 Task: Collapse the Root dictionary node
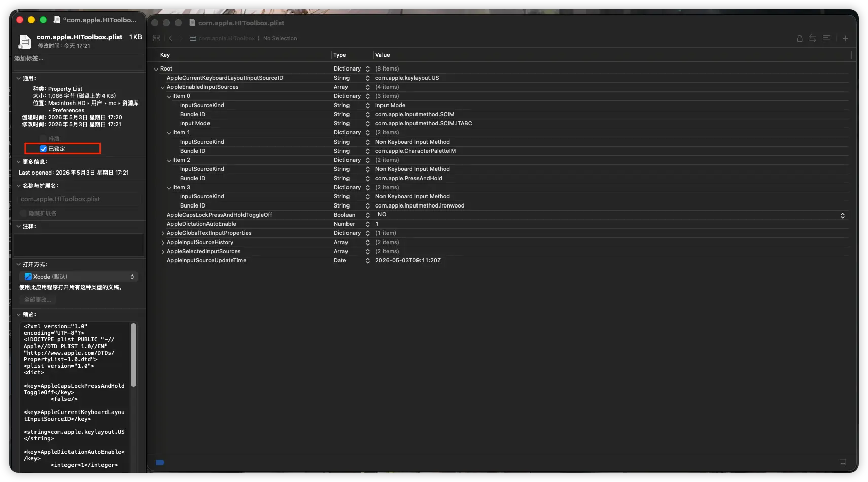pyautogui.click(x=156, y=69)
